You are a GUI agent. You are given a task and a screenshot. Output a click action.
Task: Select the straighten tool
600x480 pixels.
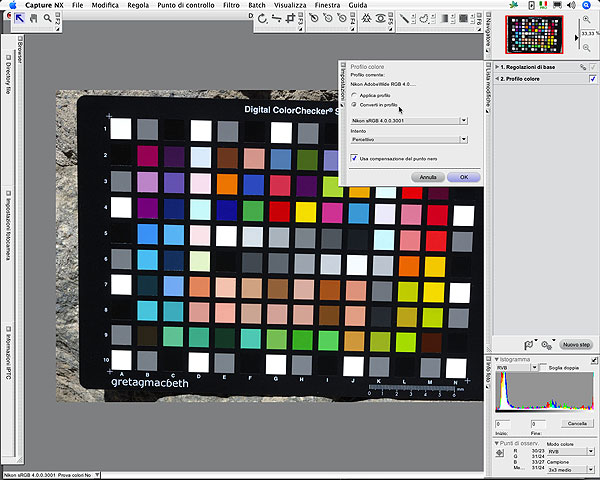(x=276, y=18)
